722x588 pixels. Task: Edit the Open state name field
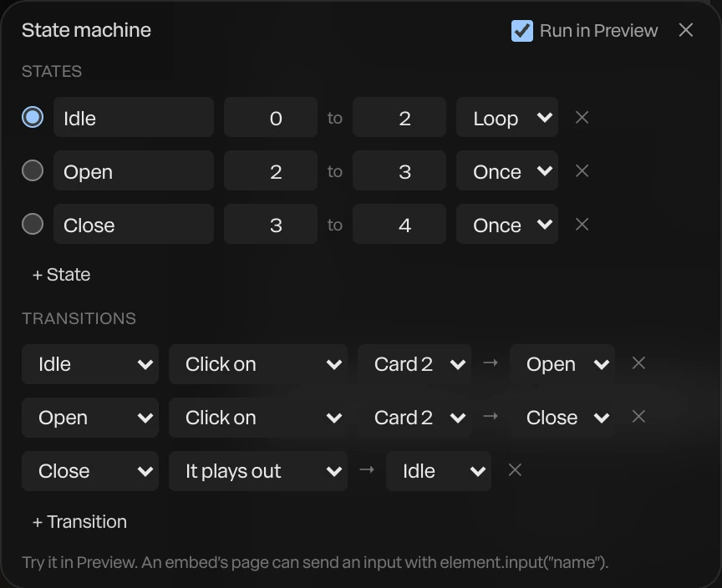tap(134, 170)
